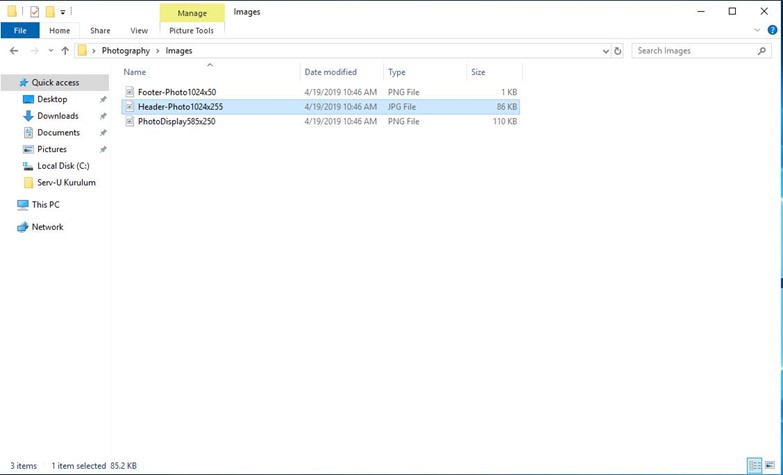
Task: Click the Photography breadcrumb in address bar
Action: [x=126, y=50]
